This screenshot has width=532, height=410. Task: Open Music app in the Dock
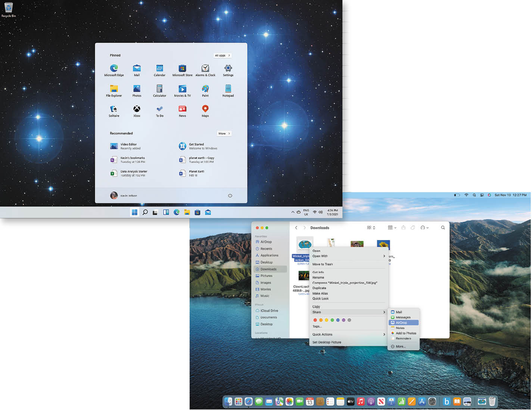(361, 401)
